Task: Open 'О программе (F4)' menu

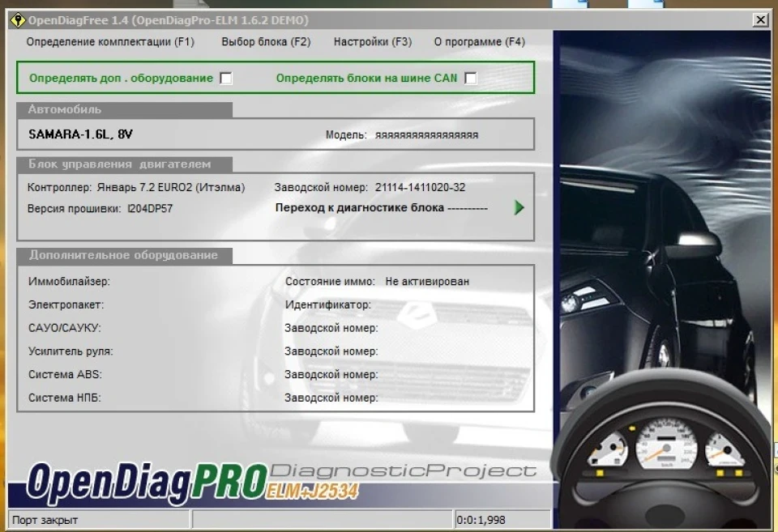Action: coord(479,42)
